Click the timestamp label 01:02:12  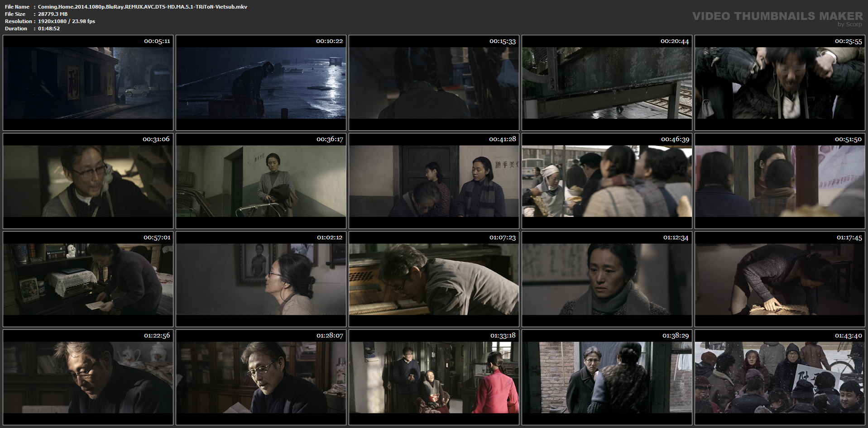pos(330,238)
